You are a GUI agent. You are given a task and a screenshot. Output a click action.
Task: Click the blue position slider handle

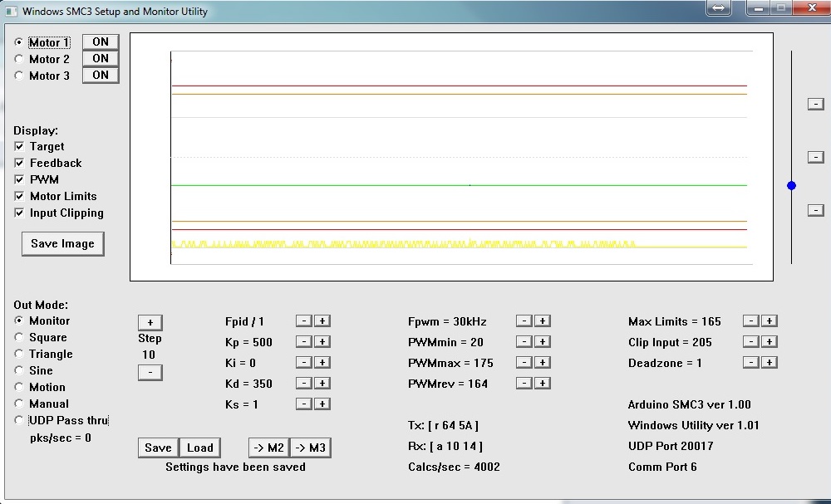791,185
